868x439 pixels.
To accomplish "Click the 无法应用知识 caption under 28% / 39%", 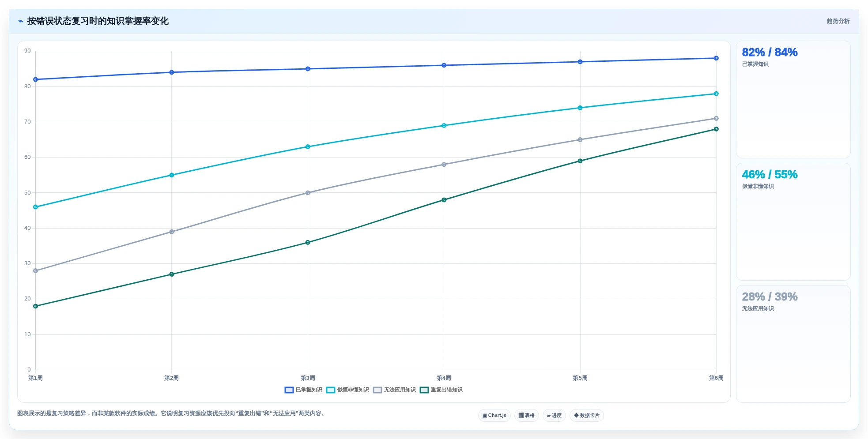I will 758,309.
